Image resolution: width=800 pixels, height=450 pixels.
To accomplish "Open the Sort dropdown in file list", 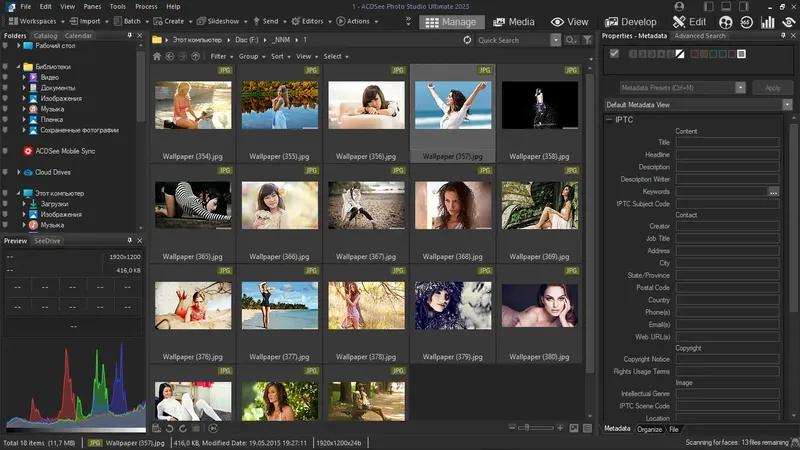I will (280, 56).
